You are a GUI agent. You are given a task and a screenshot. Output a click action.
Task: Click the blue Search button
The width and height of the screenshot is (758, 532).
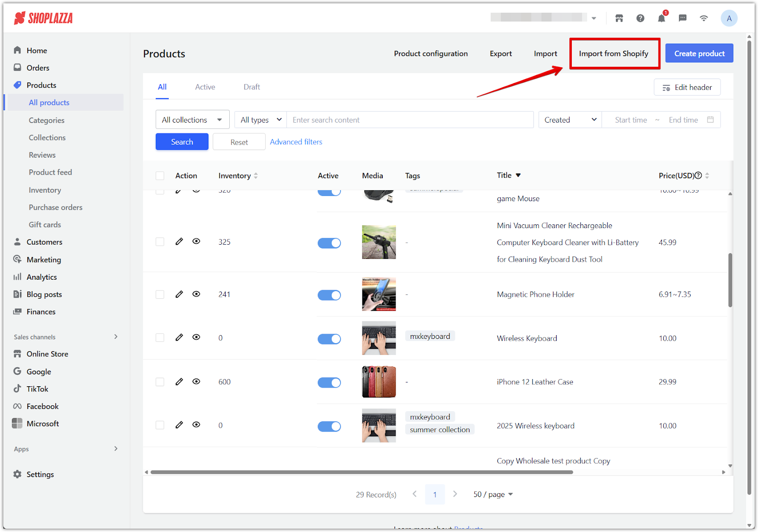coord(182,142)
